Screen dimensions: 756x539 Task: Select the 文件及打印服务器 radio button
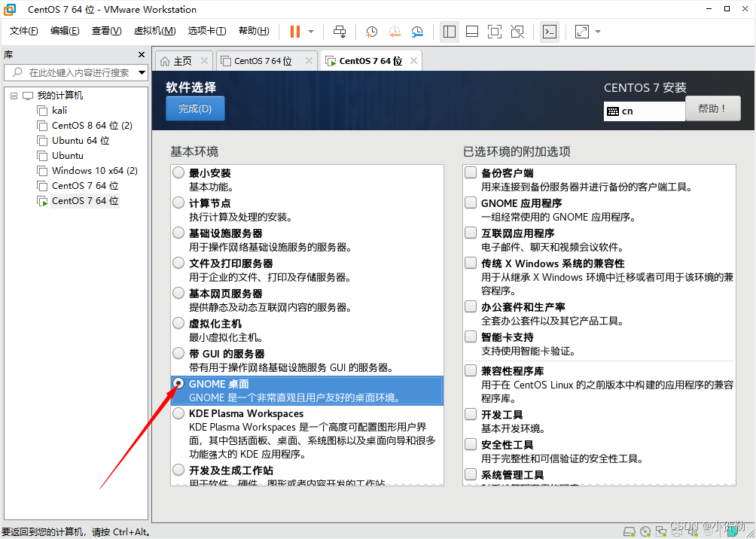[178, 262]
